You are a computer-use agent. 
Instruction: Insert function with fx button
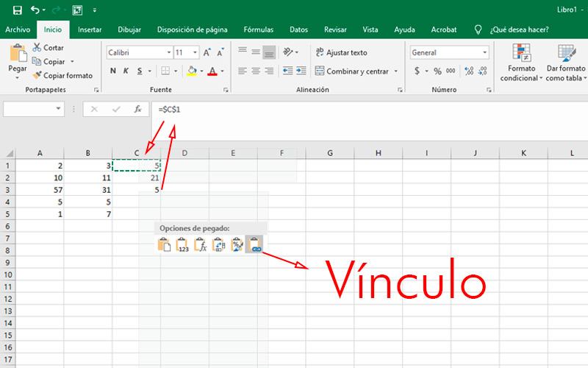pyautogui.click(x=137, y=109)
